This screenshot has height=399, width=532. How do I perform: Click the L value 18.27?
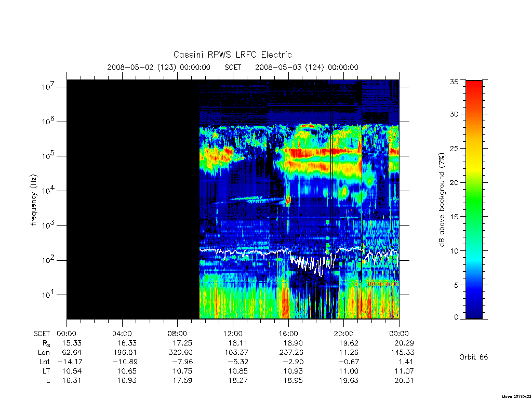(x=238, y=381)
